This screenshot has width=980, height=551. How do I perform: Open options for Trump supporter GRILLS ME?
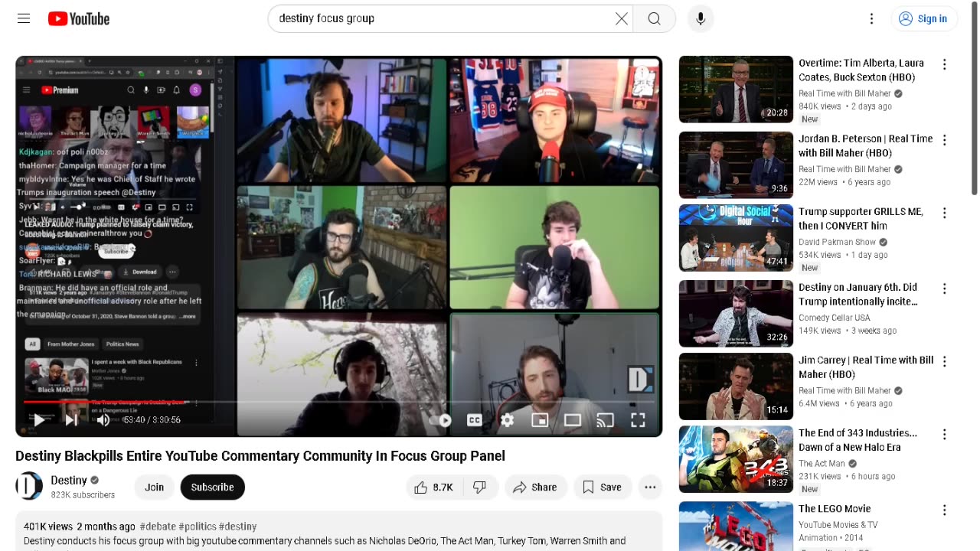pyautogui.click(x=944, y=214)
